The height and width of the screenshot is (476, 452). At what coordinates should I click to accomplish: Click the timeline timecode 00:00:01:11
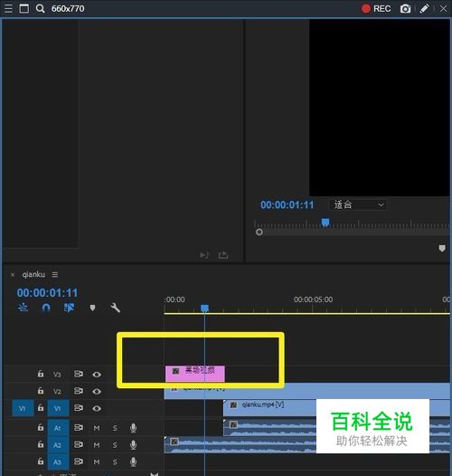click(x=47, y=292)
